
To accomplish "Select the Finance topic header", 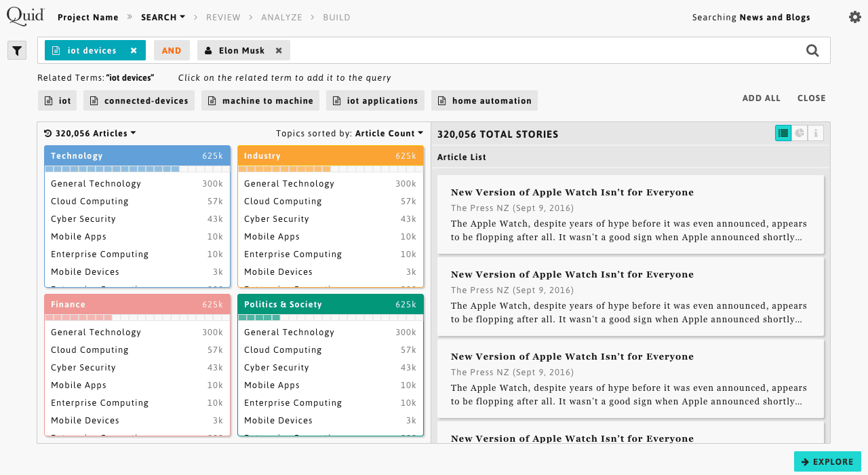I will coord(137,304).
